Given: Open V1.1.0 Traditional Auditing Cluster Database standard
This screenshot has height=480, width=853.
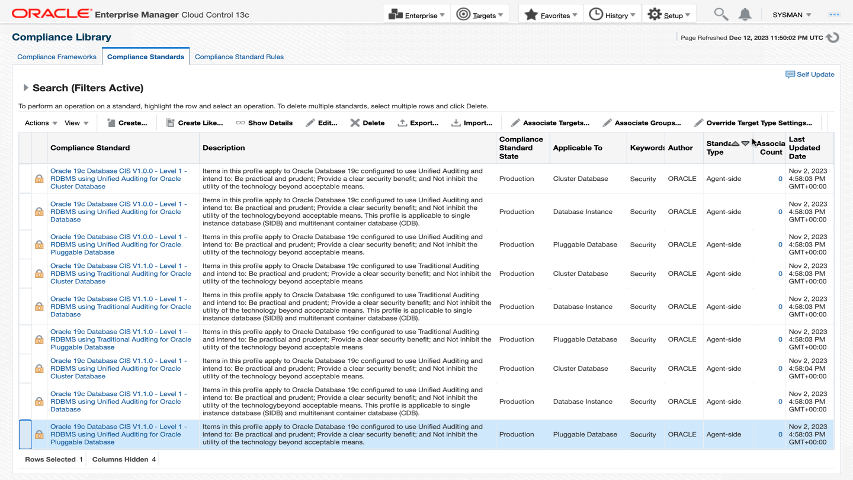Looking at the screenshot, I should tap(121, 274).
